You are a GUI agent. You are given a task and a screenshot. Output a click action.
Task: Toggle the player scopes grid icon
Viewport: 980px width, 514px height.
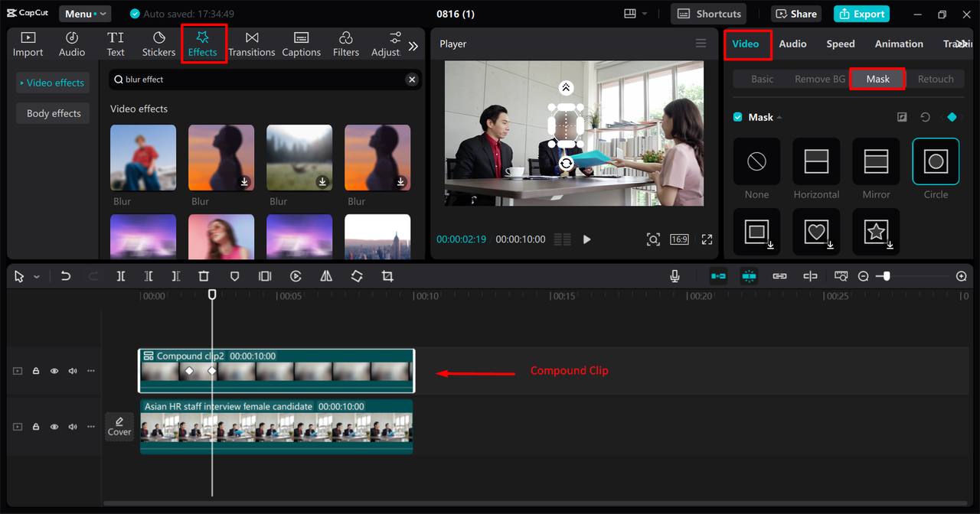point(563,239)
